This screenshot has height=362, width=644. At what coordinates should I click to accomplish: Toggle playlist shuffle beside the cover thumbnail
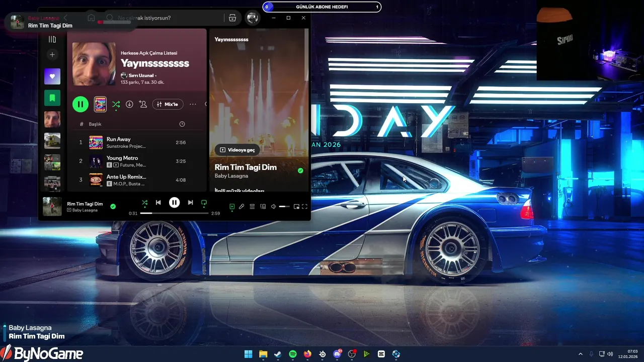point(116,104)
